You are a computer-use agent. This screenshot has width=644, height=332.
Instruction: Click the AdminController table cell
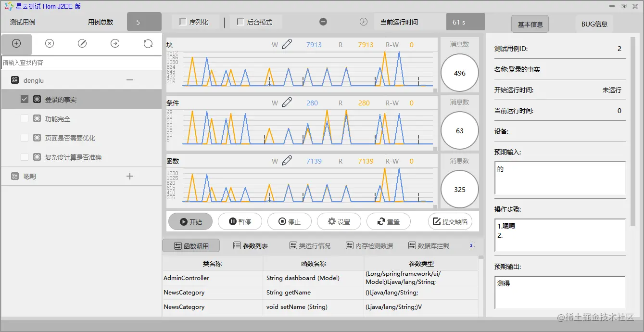(x=213, y=278)
